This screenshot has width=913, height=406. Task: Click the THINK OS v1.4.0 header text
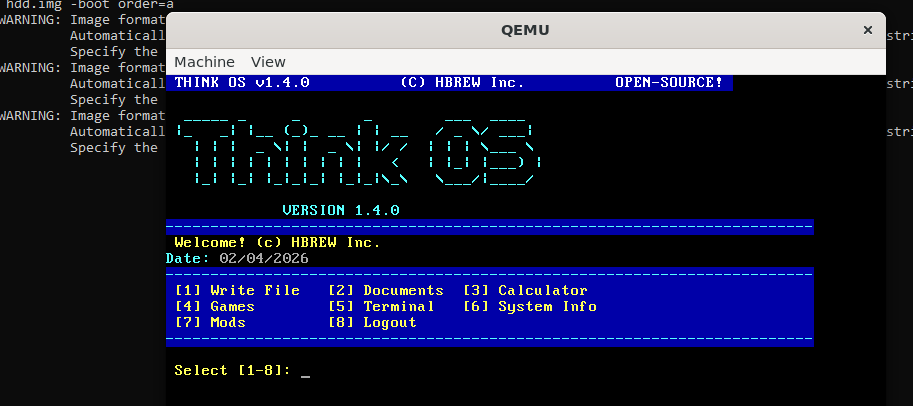coord(243,83)
